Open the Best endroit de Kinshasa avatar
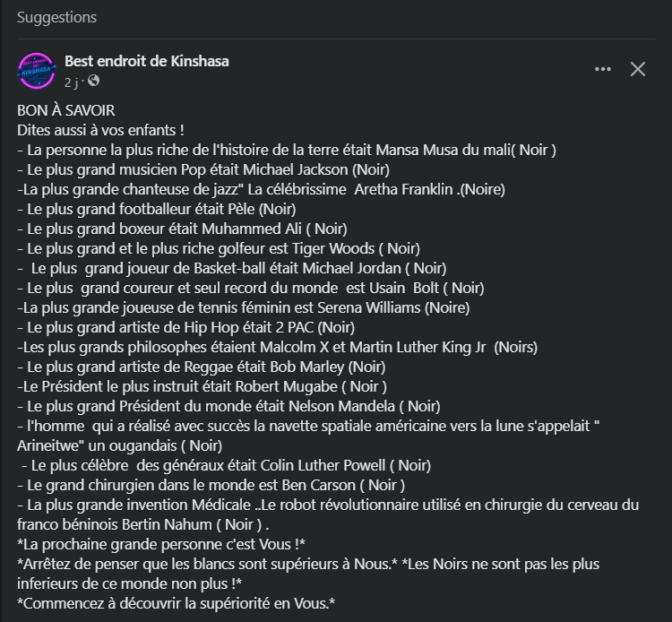672x622 pixels. click(x=37, y=70)
